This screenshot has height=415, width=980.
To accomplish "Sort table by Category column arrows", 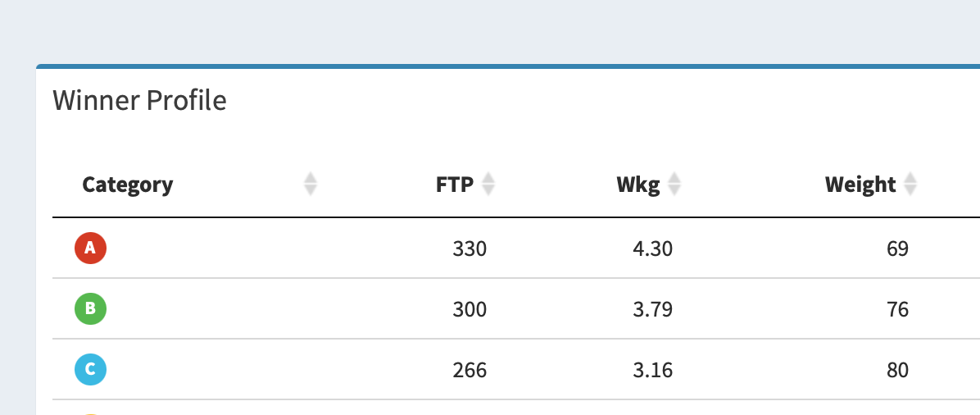I will coord(311,184).
